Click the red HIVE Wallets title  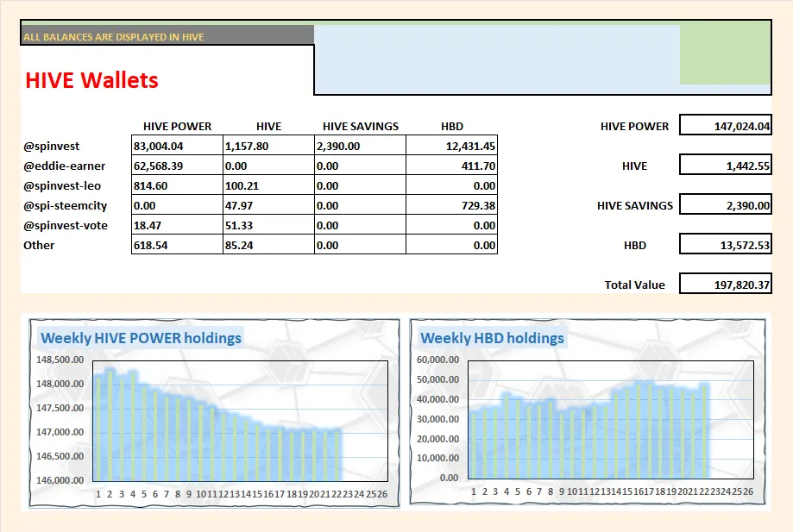coord(91,81)
